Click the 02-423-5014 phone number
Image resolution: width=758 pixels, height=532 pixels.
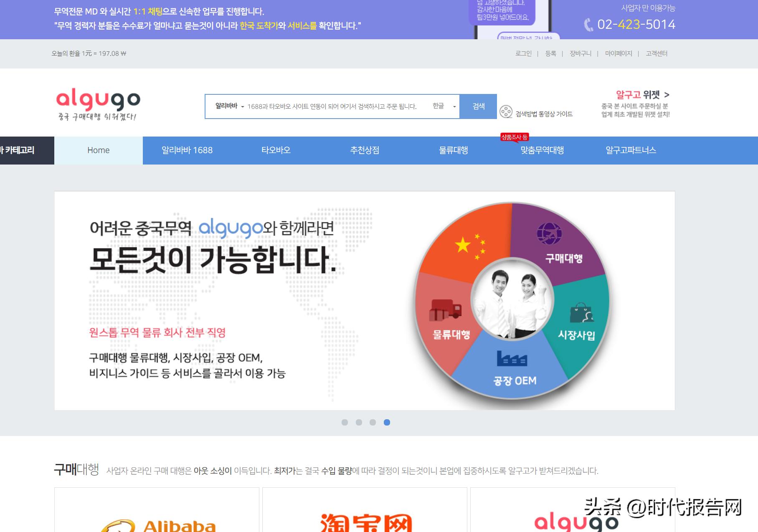[636, 25]
